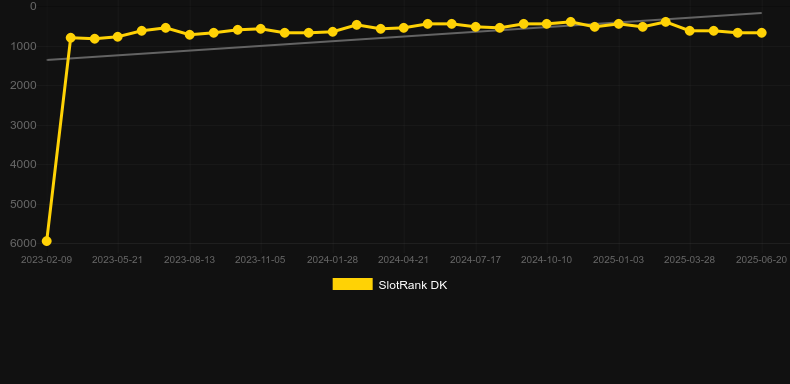Click the yellow SlotRank DK legend swatch
This screenshot has height=384, width=790.
(352, 284)
